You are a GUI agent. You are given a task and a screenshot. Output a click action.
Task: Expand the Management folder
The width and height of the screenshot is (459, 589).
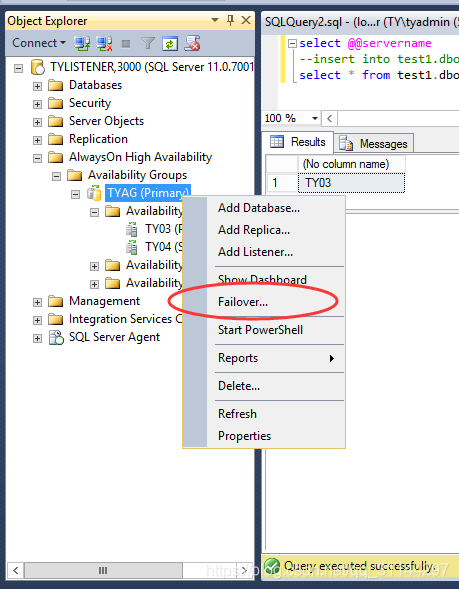click(37, 302)
